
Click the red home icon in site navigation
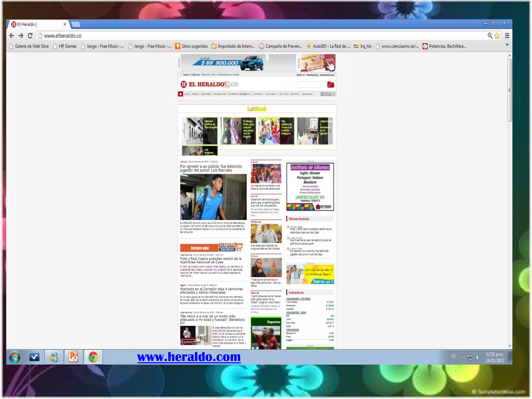[181, 94]
